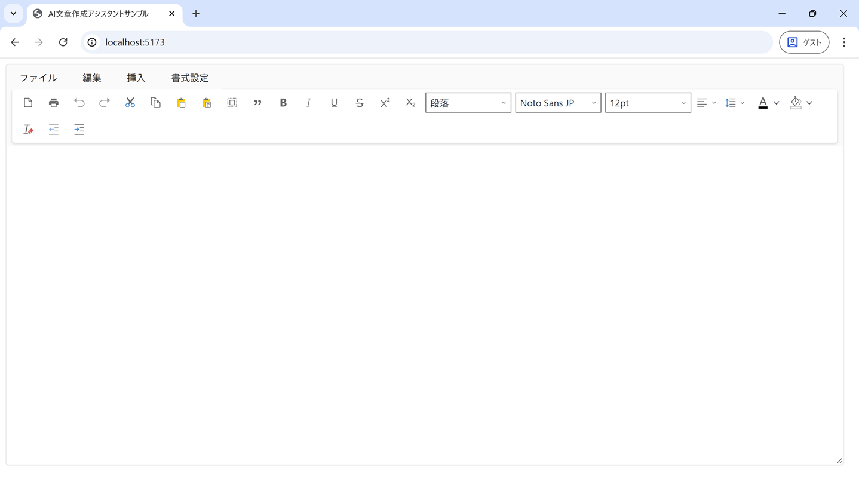Toggle italic formatting
Viewport: 859px width, 504px height.
click(x=308, y=103)
